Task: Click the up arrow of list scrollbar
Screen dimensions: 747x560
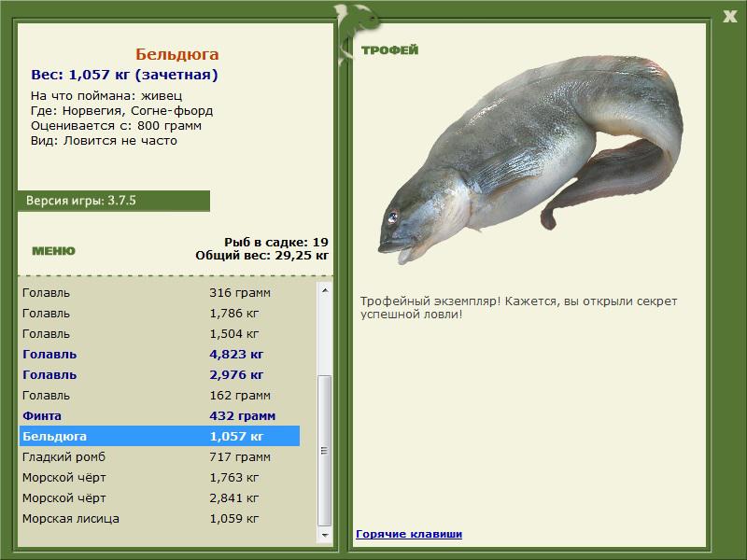Action: point(324,290)
